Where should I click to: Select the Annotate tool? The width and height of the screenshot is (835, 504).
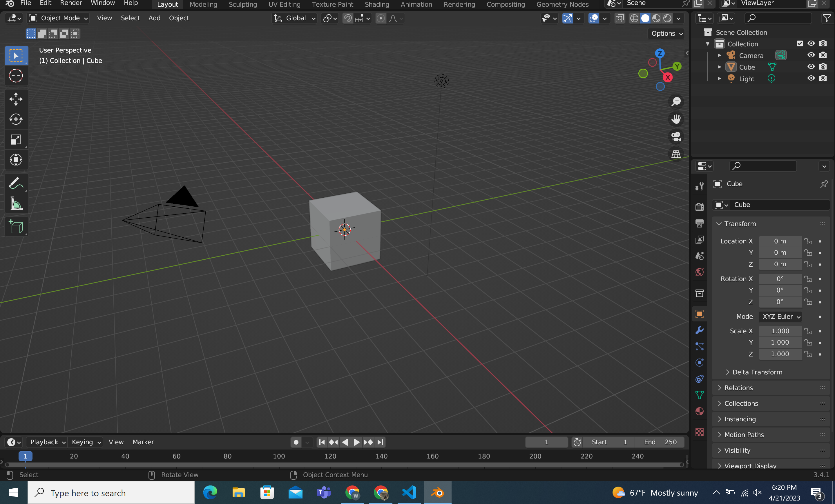[16, 183]
